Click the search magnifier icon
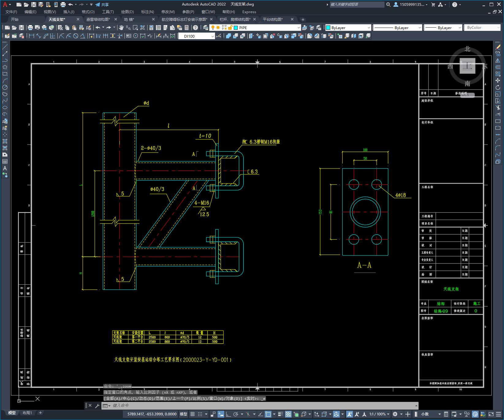Screen dimensions: 504x420 (x=388, y=5)
